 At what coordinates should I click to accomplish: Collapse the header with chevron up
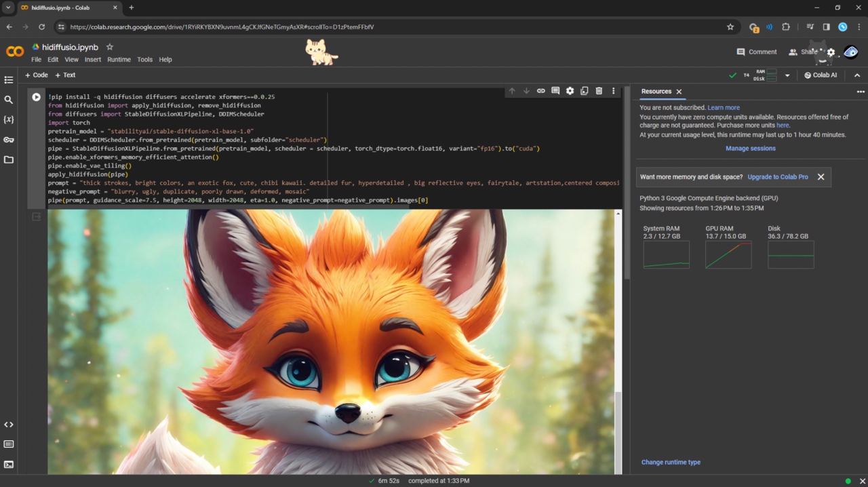point(857,75)
